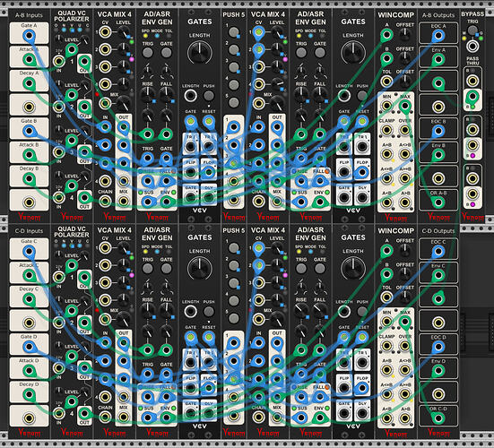The image size is (494, 448).
Task: Click the Attack A input jack
Action: (x=29, y=59)
